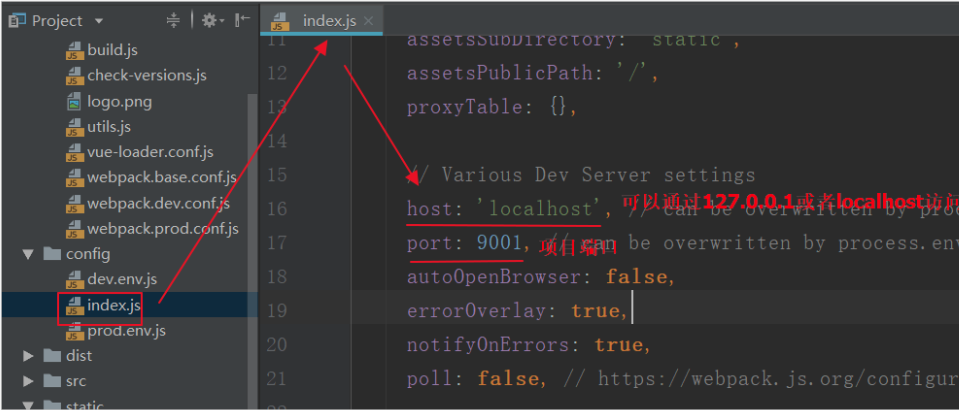Click line number 12 in gutter
Screen dimensions: 959x410
click(x=277, y=73)
